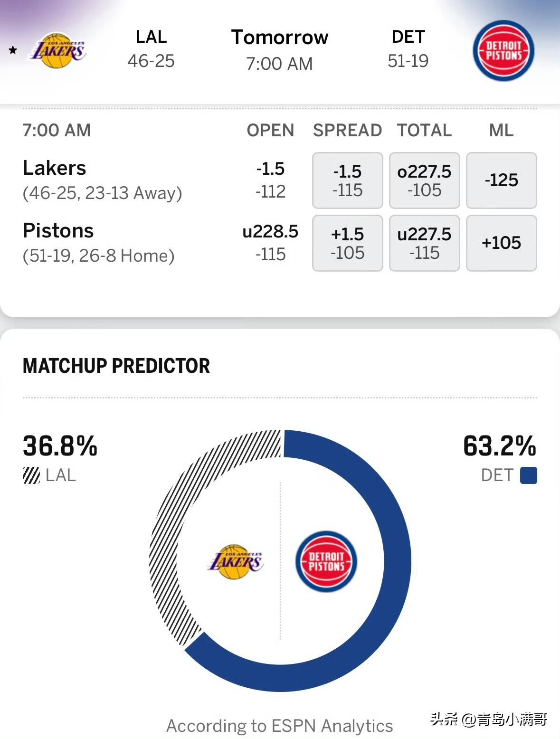Choose the under u227.5 total bet
Viewport: 560px width, 739px height.
tap(424, 243)
